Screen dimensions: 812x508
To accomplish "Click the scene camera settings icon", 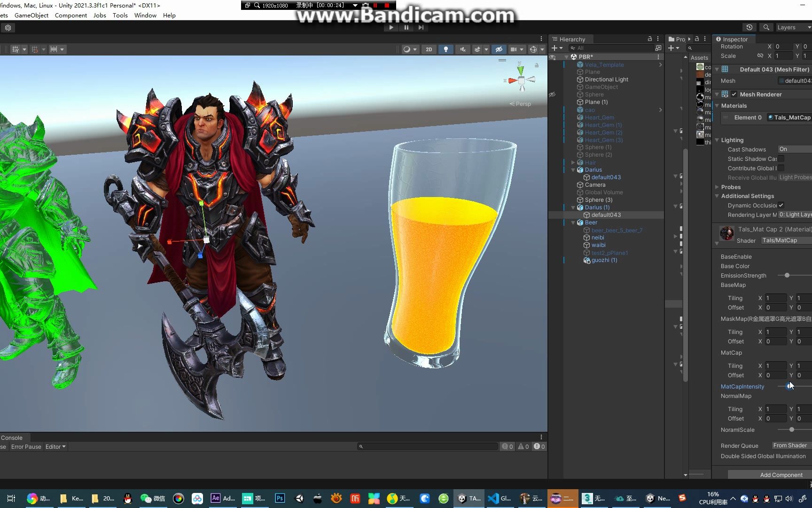I will (514, 49).
